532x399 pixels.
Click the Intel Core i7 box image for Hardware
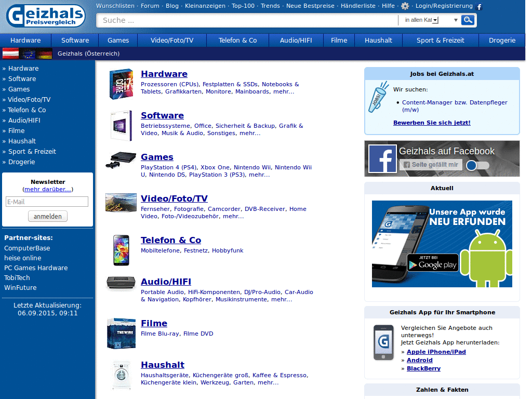tap(122, 84)
